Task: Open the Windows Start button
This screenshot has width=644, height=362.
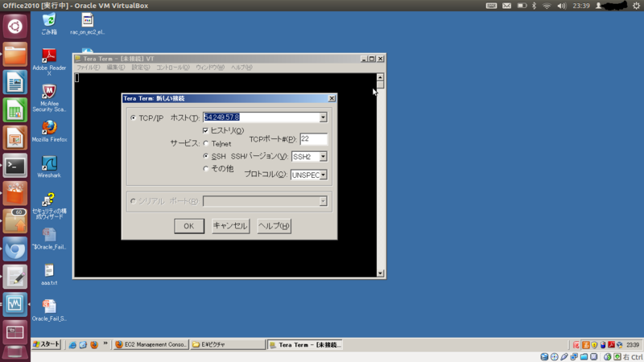Action: pos(47,344)
